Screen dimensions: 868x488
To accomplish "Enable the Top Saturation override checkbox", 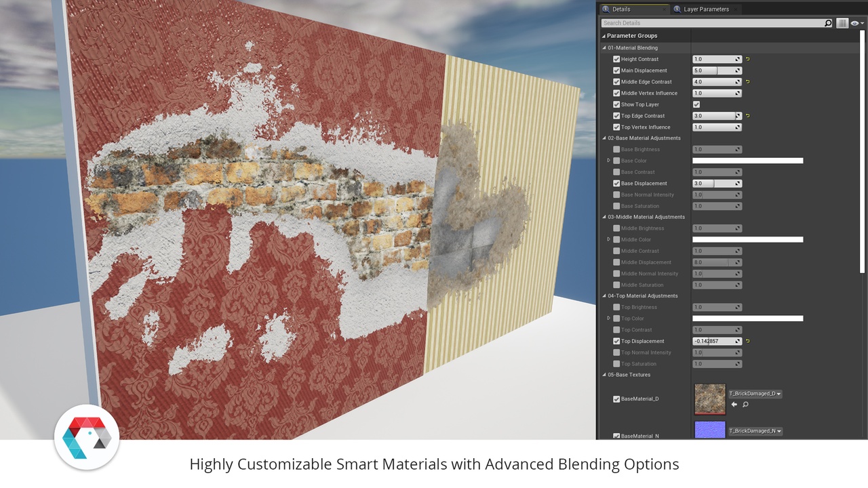I will (x=616, y=364).
